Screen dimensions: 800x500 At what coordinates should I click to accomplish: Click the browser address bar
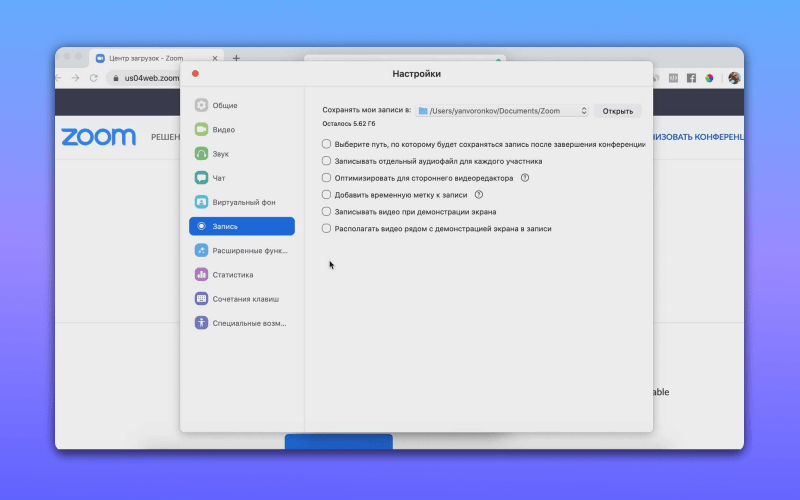(150, 78)
